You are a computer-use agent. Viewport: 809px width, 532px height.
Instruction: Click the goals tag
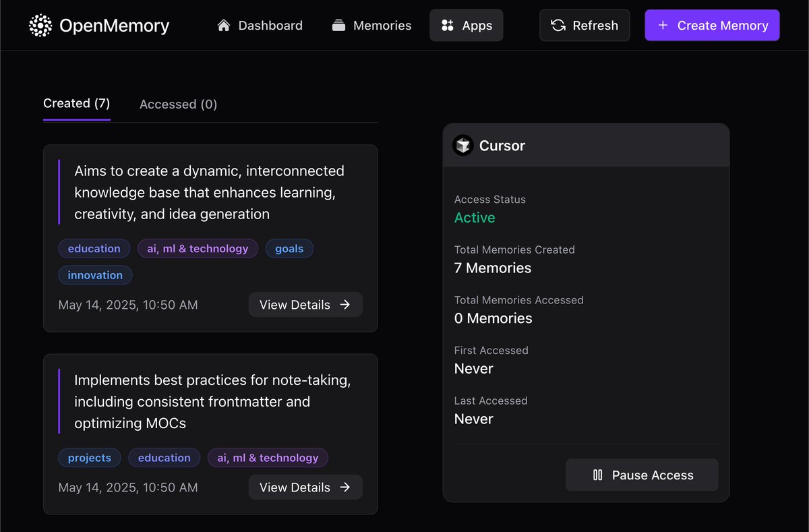tap(289, 249)
